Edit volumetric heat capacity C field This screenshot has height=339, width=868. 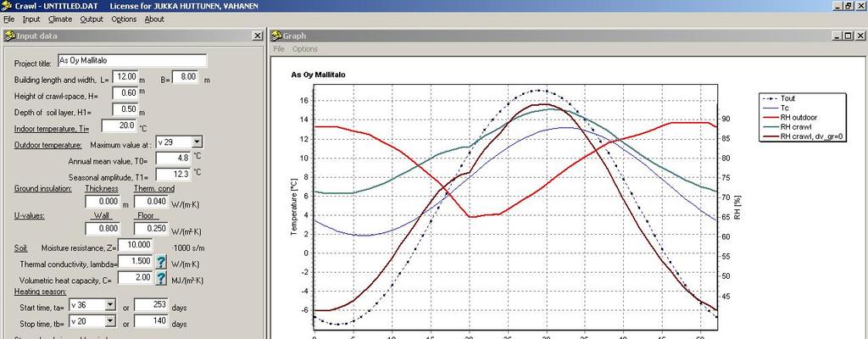(x=135, y=277)
